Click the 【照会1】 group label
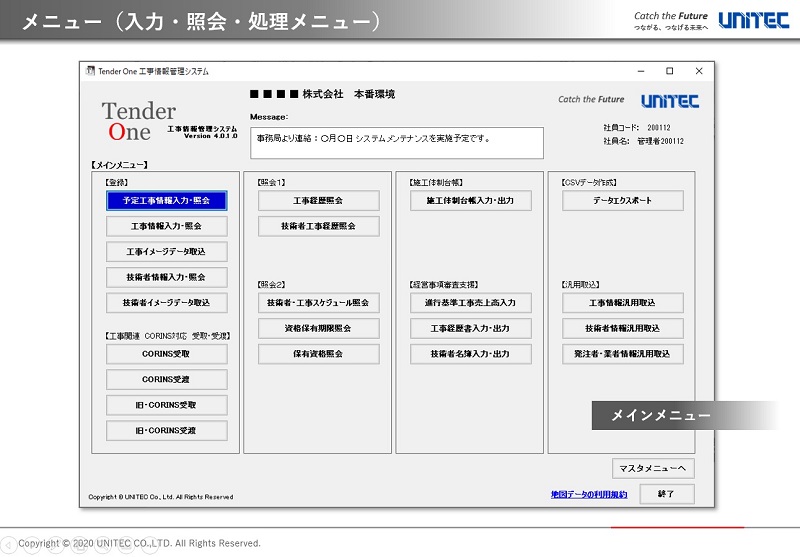The height and width of the screenshot is (557, 800). point(271,182)
